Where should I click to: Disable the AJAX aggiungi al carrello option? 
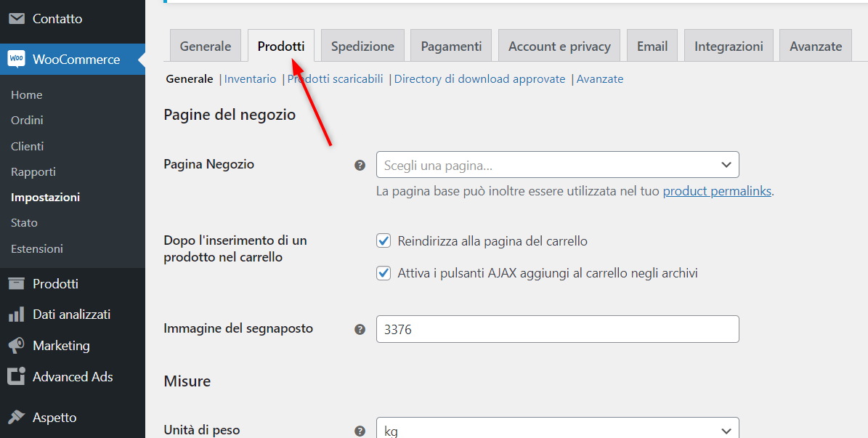383,272
